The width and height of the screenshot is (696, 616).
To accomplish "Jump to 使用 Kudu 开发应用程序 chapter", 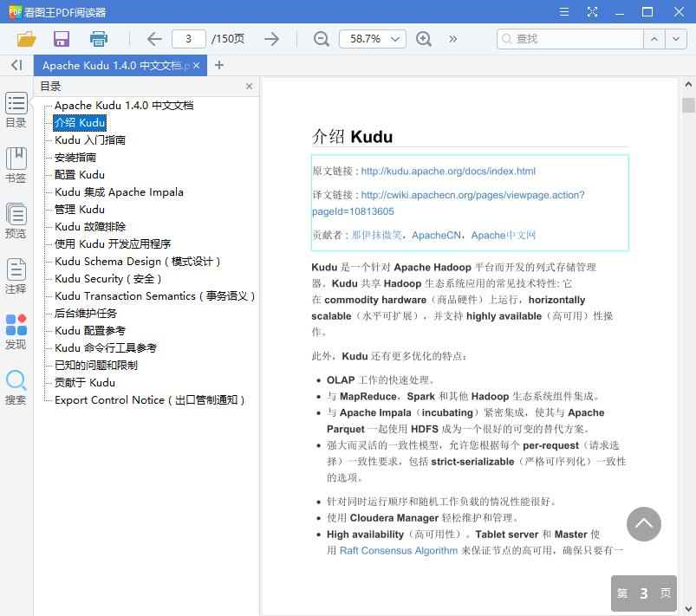I will point(113,244).
